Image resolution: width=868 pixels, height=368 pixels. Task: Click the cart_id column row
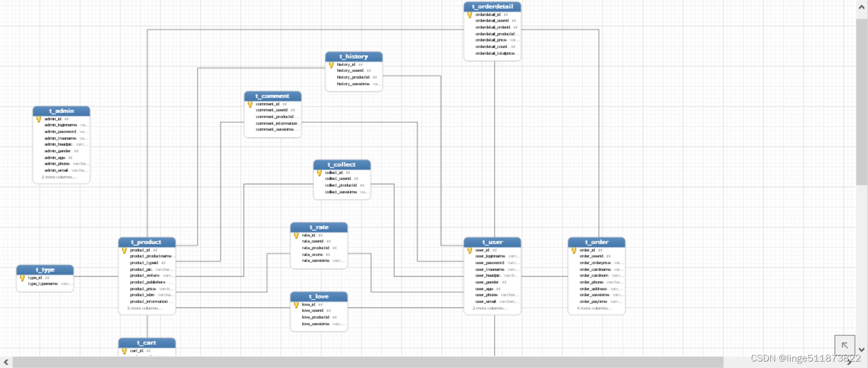[x=147, y=351]
